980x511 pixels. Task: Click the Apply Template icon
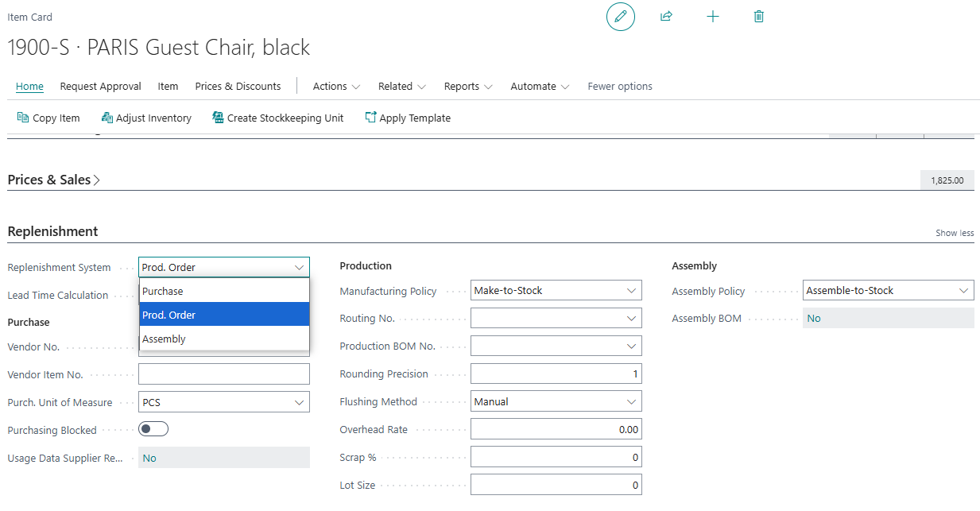(x=370, y=118)
